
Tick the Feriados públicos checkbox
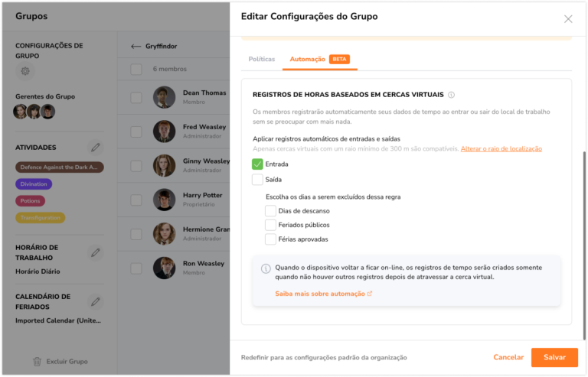270,225
